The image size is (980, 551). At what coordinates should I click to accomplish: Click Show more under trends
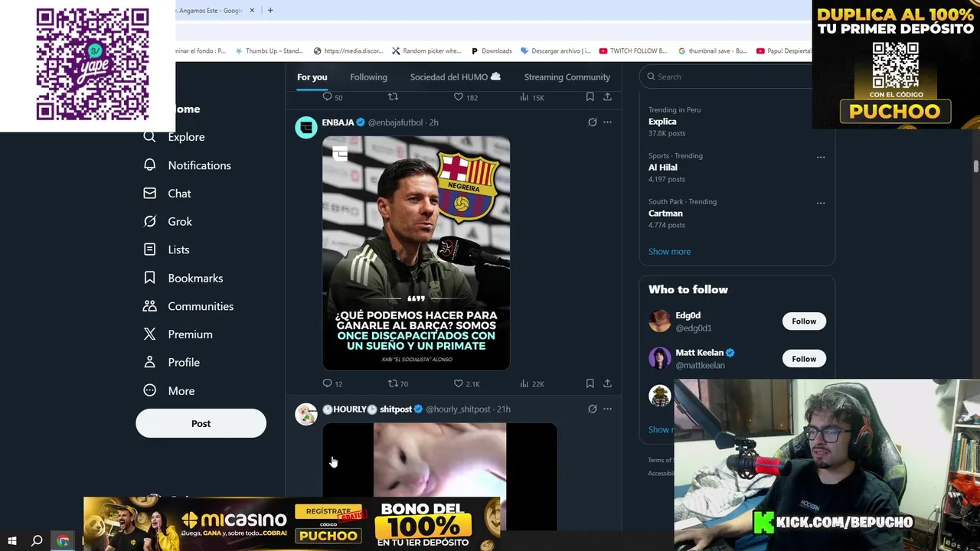coord(669,252)
